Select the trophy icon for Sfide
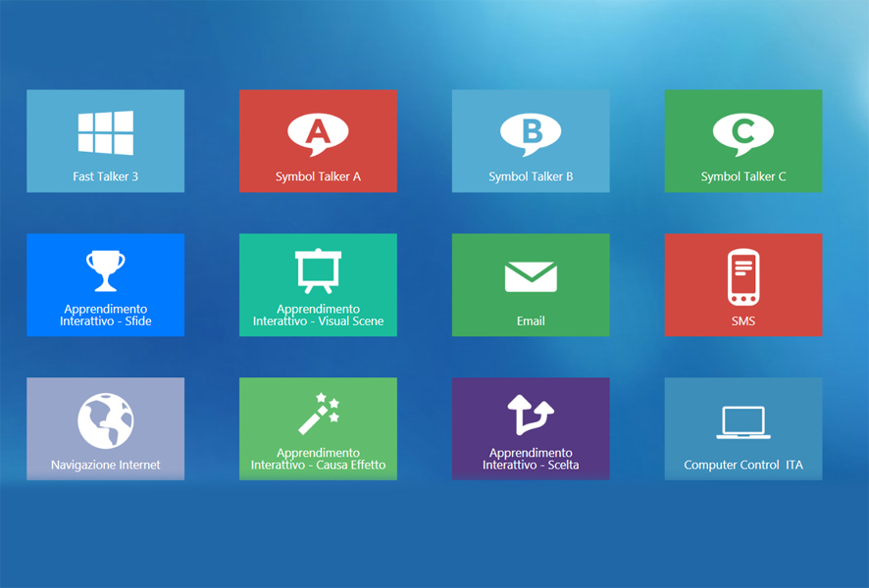 click(106, 271)
